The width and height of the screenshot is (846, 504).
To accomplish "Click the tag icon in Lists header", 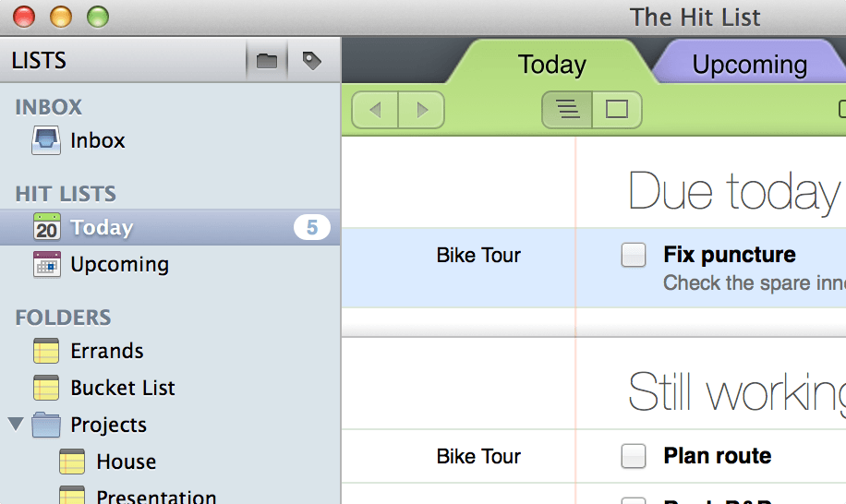I will (312, 61).
